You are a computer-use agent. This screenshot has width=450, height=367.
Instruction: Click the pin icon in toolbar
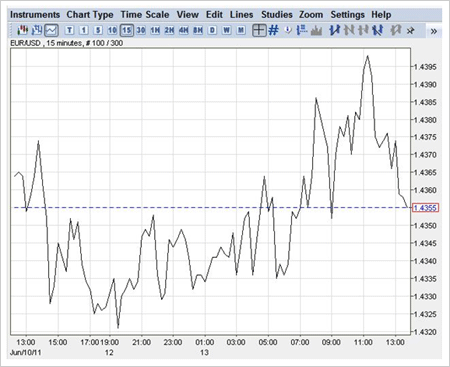pos(410,31)
